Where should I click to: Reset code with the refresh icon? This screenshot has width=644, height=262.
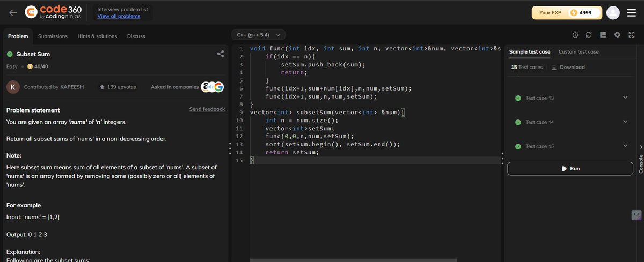pyautogui.click(x=589, y=35)
